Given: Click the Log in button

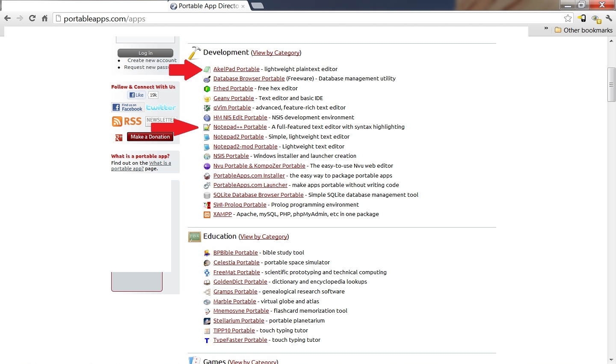Looking at the screenshot, I should (x=145, y=53).
